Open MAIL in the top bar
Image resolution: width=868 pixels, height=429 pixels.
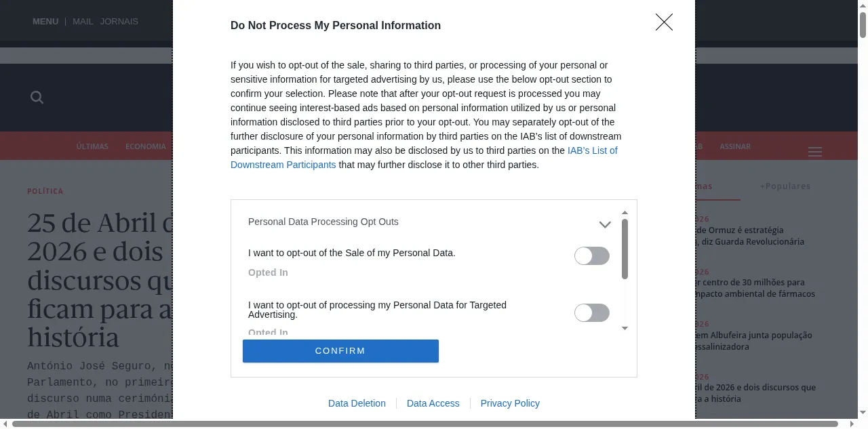coord(83,22)
